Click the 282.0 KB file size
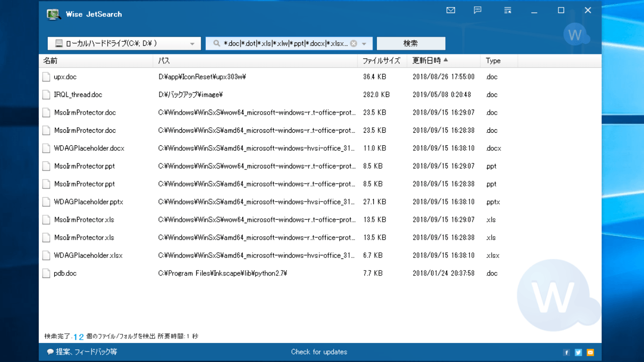The width and height of the screenshot is (644, 362). [x=376, y=95]
